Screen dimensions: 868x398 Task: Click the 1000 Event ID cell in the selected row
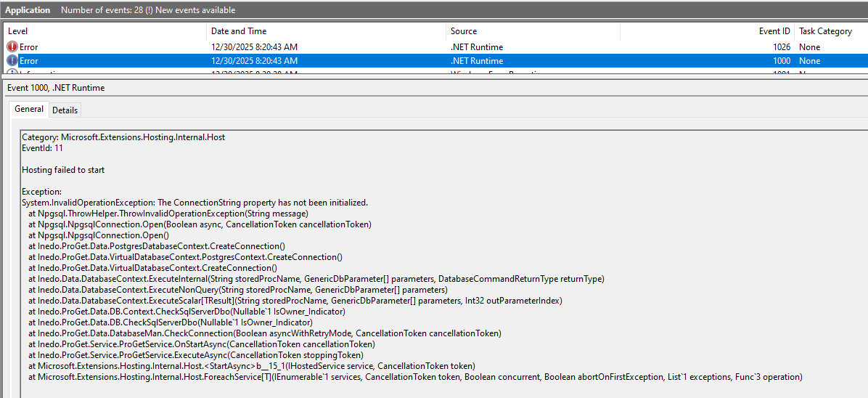tap(781, 61)
